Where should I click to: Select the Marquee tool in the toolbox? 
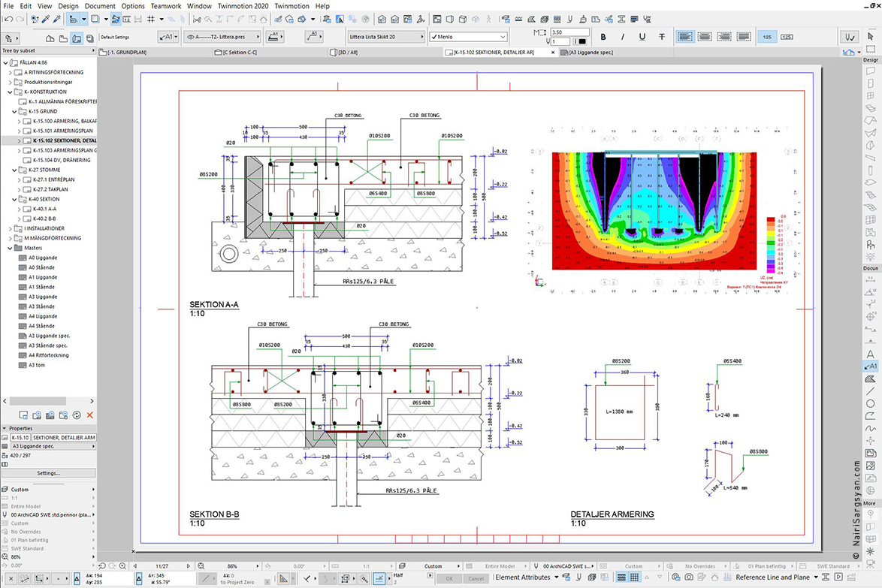click(x=871, y=48)
